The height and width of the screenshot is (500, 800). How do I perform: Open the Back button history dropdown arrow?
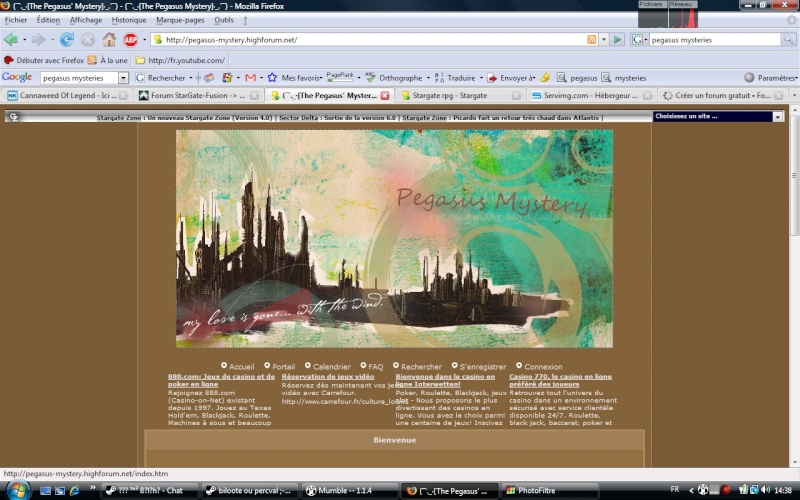pos(24,39)
